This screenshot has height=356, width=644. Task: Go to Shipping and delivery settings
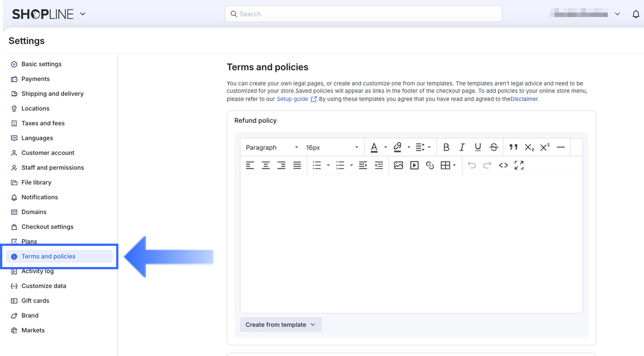(52, 94)
